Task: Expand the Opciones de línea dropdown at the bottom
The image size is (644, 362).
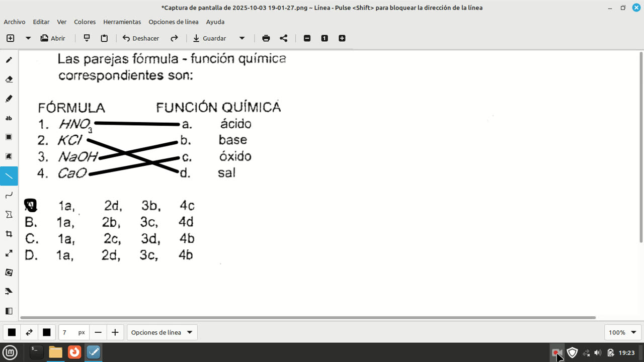Action: click(162, 332)
